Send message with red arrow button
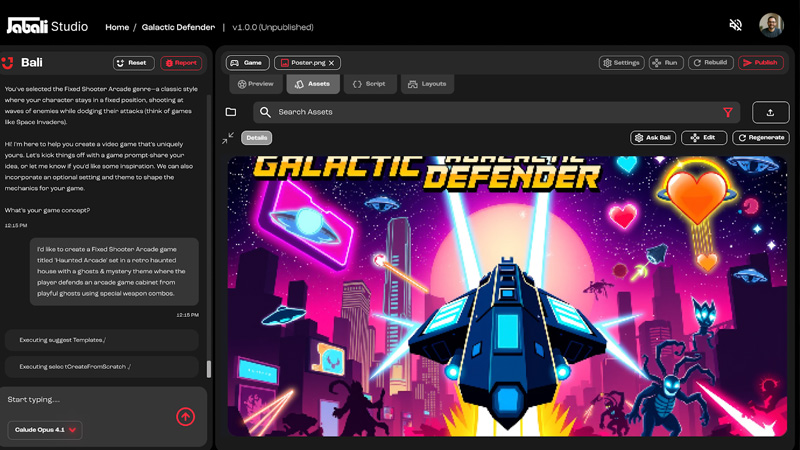Viewport: 800px width, 450px height. click(186, 417)
